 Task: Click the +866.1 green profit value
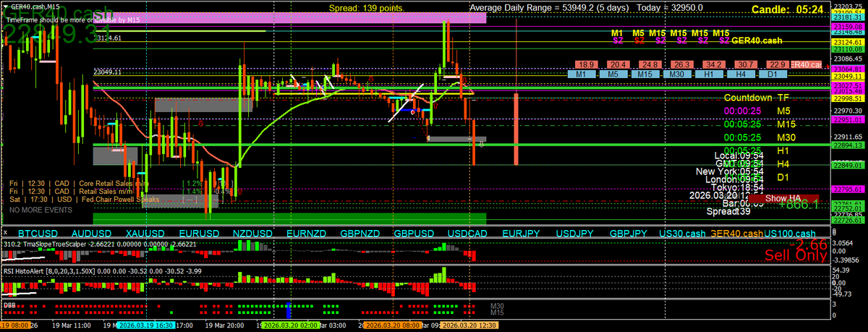[x=799, y=205]
